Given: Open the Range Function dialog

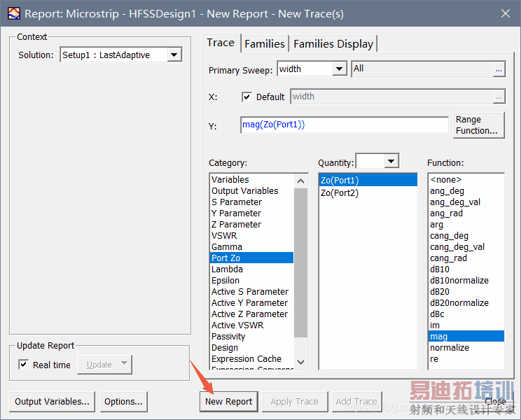Looking at the screenshot, I should coord(478,125).
